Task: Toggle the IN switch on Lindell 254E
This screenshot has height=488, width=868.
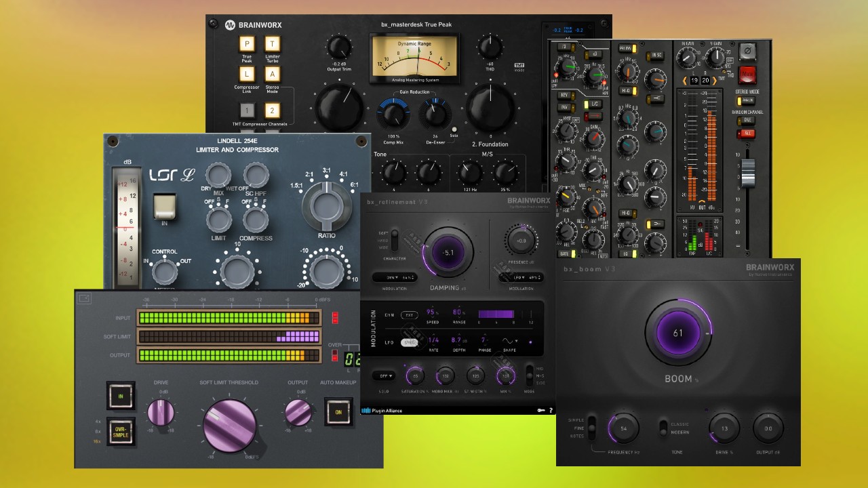Action: pos(165,205)
